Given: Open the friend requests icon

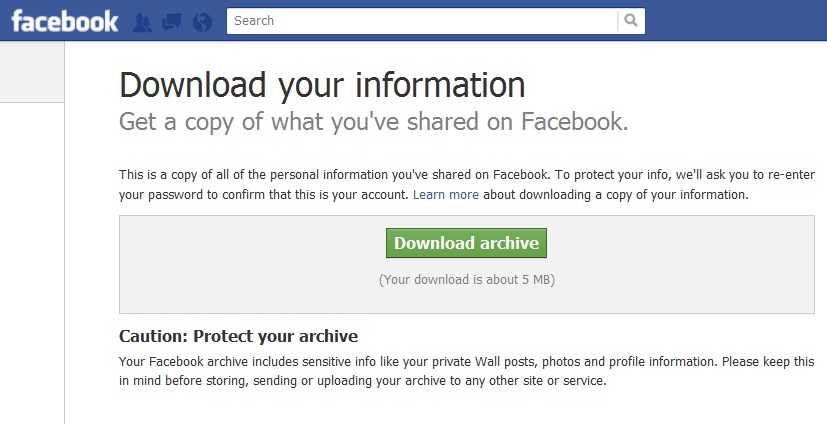Looking at the screenshot, I should [x=142, y=21].
